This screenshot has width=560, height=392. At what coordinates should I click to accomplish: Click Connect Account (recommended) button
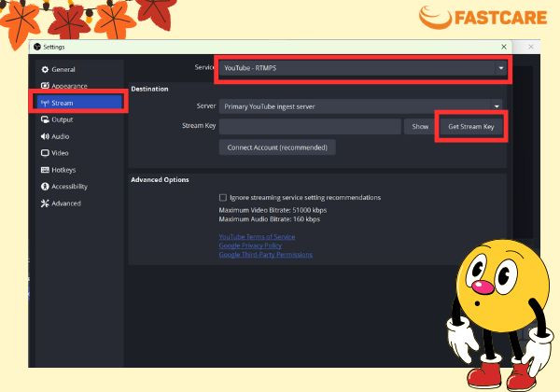tap(277, 147)
